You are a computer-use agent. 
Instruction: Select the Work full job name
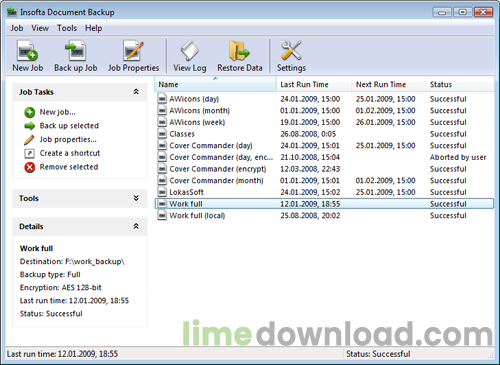click(x=186, y=204)
